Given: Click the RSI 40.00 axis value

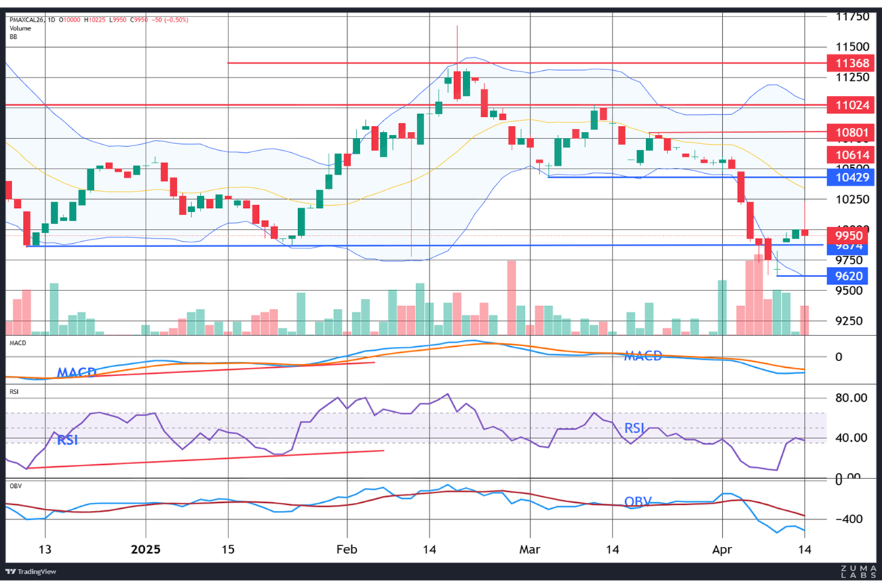Looking at the screenshot, I should pos(851,438).
